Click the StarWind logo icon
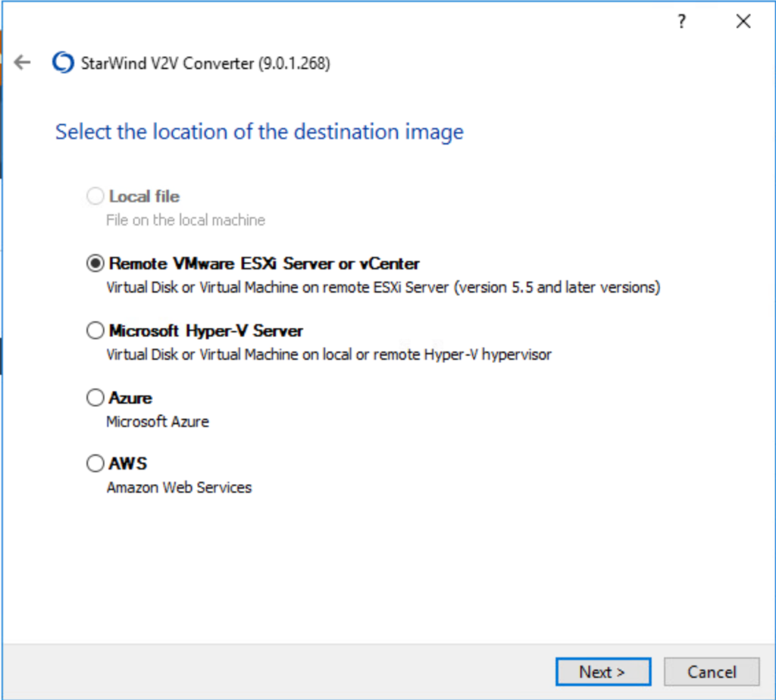 tap(64, 62)
